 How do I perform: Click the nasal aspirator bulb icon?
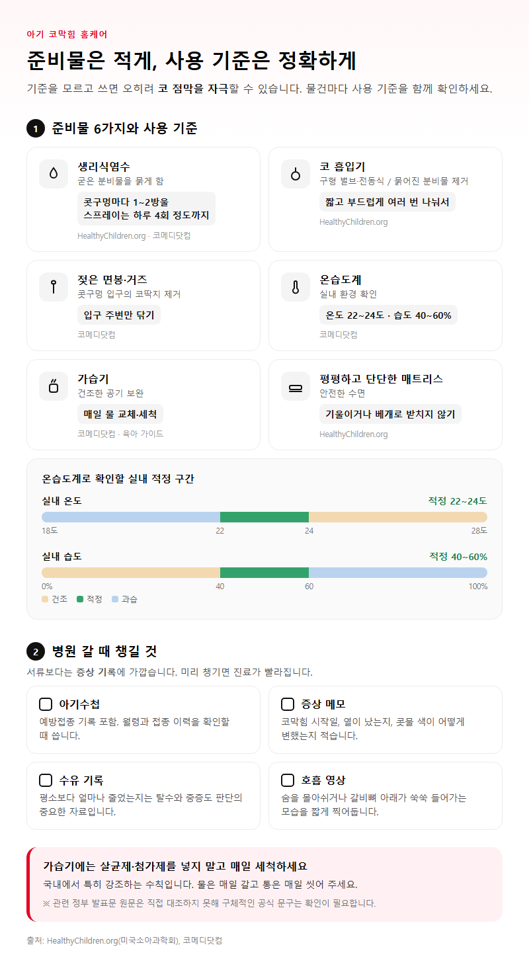296,174
